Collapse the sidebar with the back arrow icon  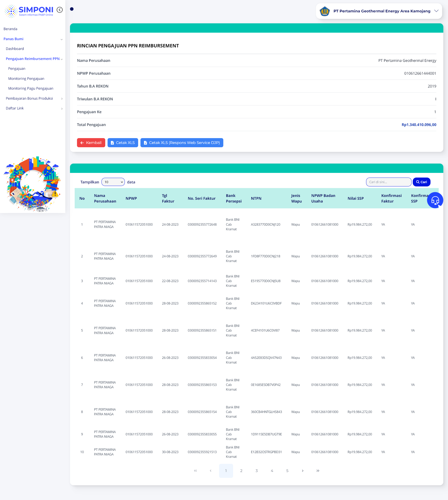point(59,10)
